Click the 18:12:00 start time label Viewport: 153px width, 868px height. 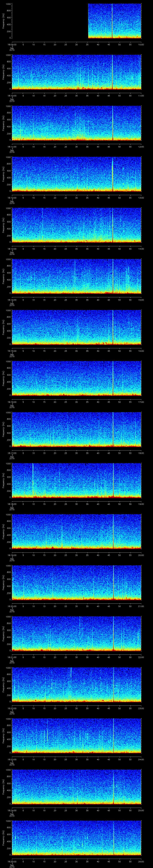pyautogui.click(x=12, y=198)
